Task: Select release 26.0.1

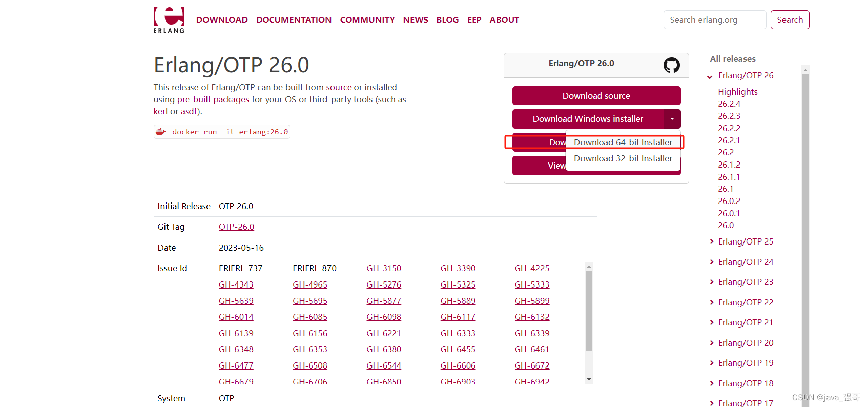Action: [x=729, y=213]
